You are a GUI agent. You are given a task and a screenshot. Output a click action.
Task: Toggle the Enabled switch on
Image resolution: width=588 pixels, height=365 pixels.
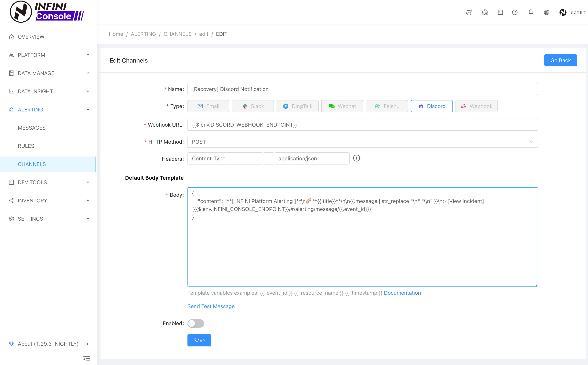[x=195, y=323]
